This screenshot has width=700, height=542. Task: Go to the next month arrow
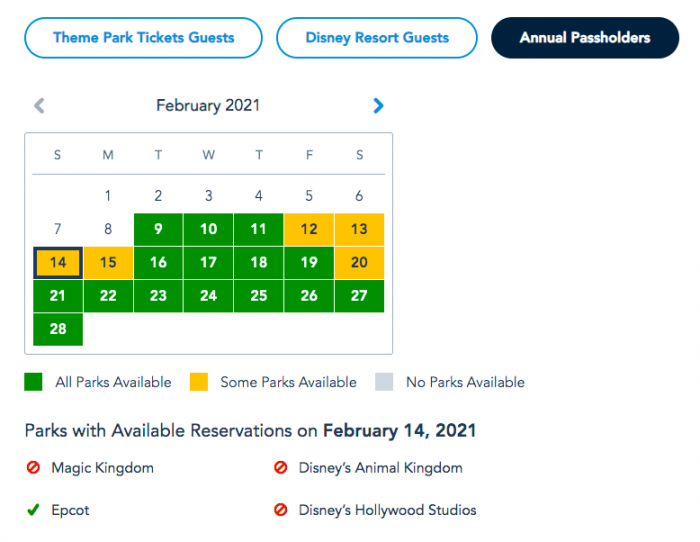[x=378, y=105]
